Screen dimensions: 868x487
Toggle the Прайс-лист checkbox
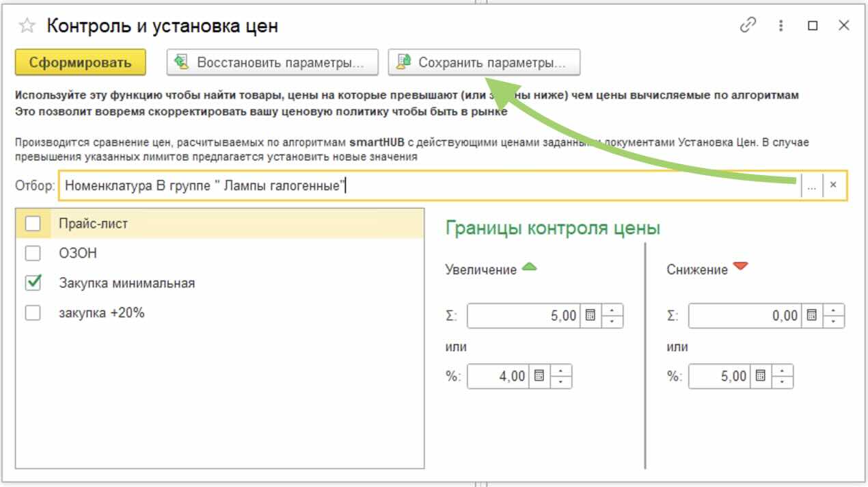coord(33,223)
